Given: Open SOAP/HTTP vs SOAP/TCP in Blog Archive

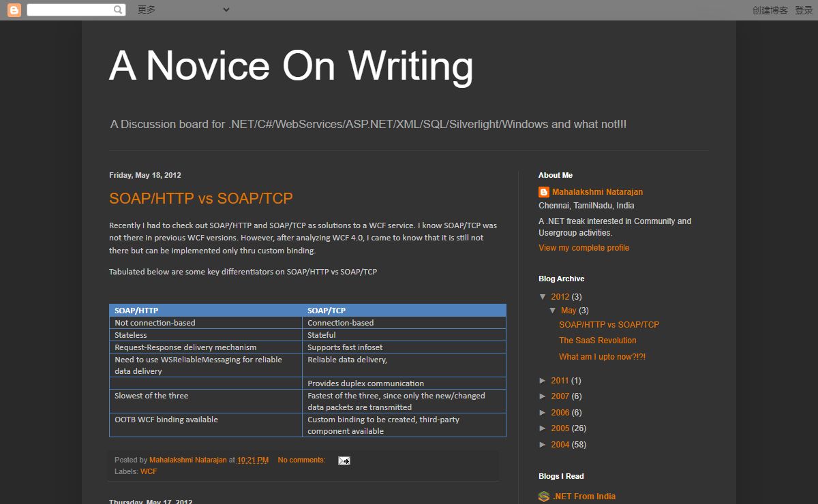Looking at the screenshot, I should click(x=609, y=325).
